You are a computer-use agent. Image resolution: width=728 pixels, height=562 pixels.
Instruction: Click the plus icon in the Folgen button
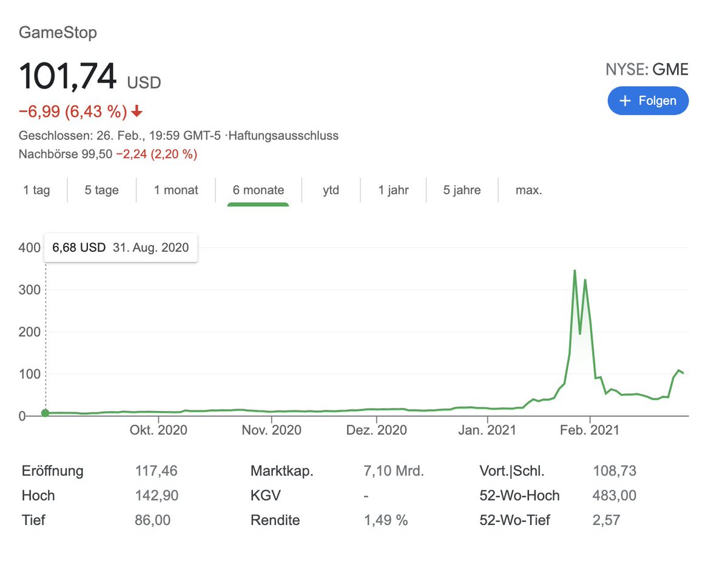(x=625, y=101)
